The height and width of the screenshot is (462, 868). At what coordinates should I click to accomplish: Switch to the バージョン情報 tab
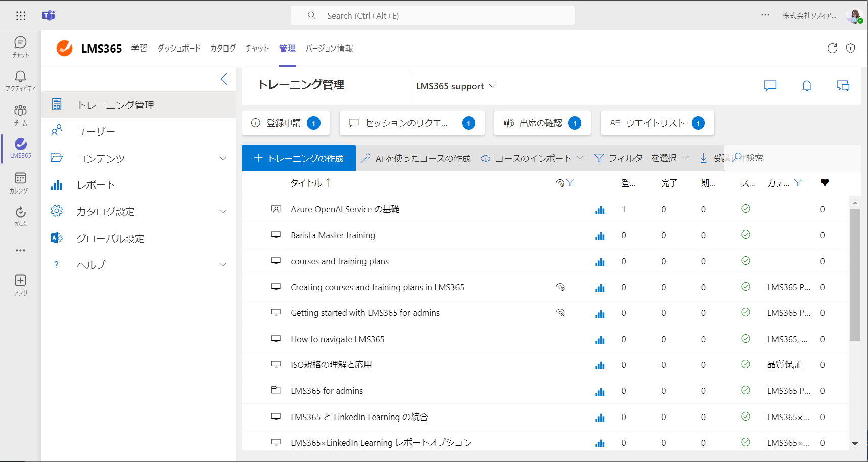pyautogui.click(x=329, y=49)
